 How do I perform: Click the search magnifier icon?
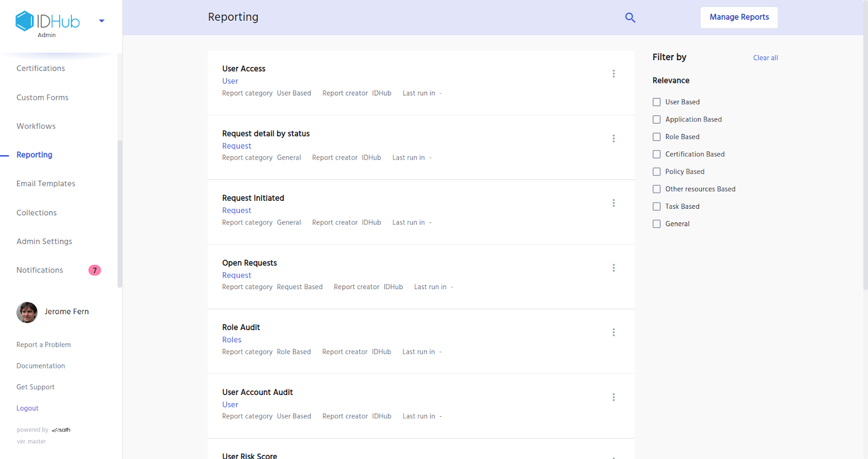coord(630,17)
